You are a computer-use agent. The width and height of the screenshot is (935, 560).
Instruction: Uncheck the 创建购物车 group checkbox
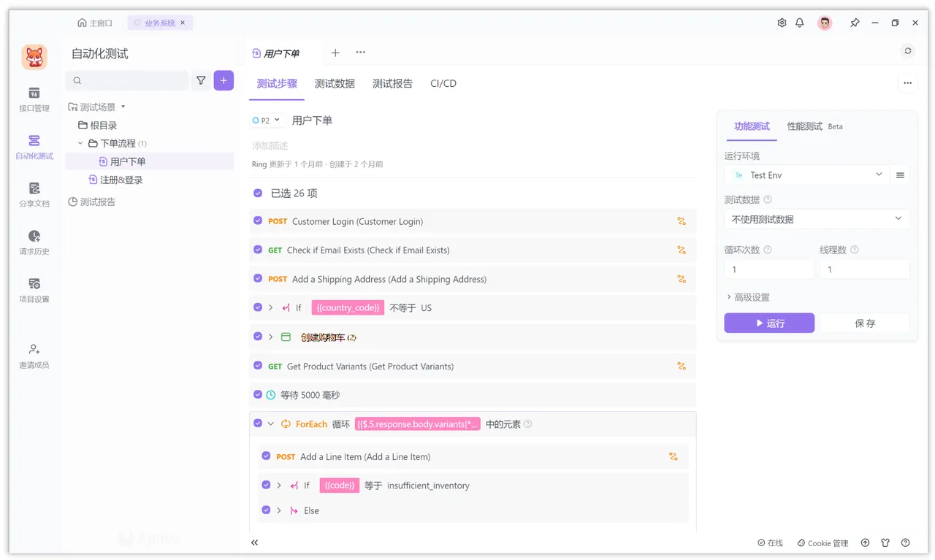[258, 337]
